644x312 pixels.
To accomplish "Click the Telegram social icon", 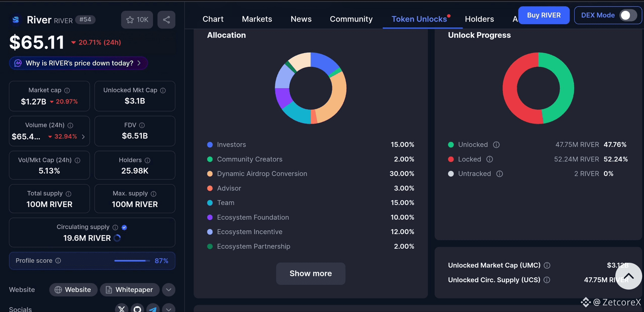I will pos(153,309).
